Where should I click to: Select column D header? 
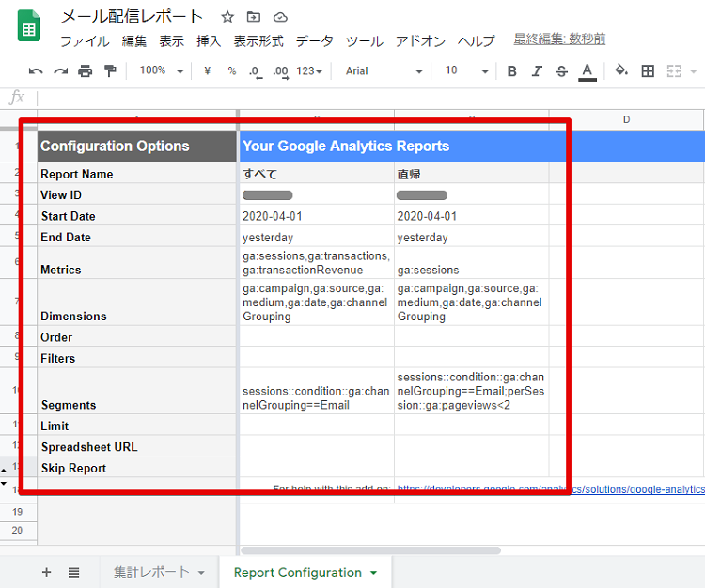coord(626,119)
